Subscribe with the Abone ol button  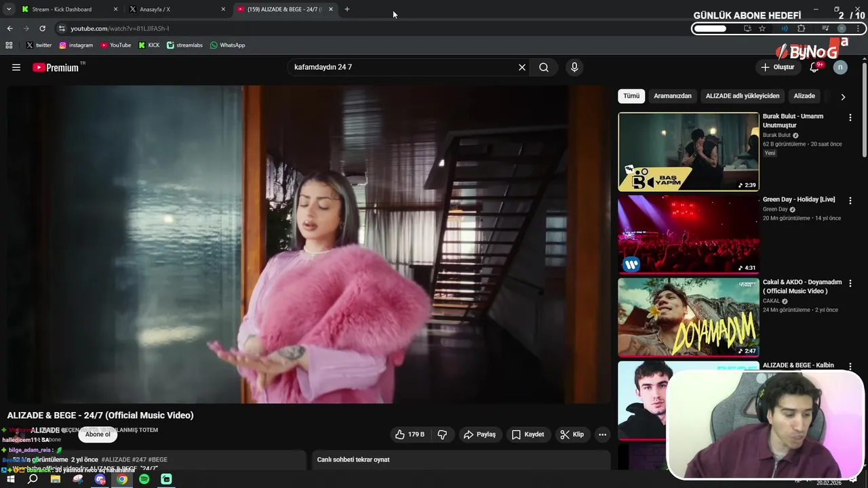coord(98,434)
